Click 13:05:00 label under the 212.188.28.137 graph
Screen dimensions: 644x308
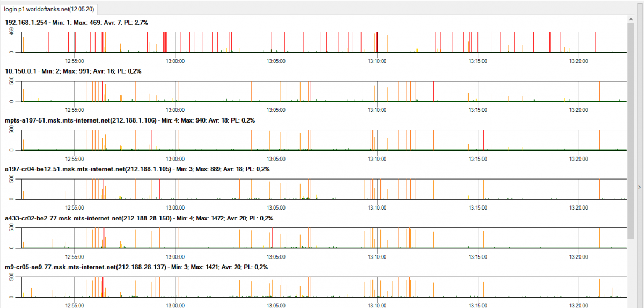coord(276,305)
